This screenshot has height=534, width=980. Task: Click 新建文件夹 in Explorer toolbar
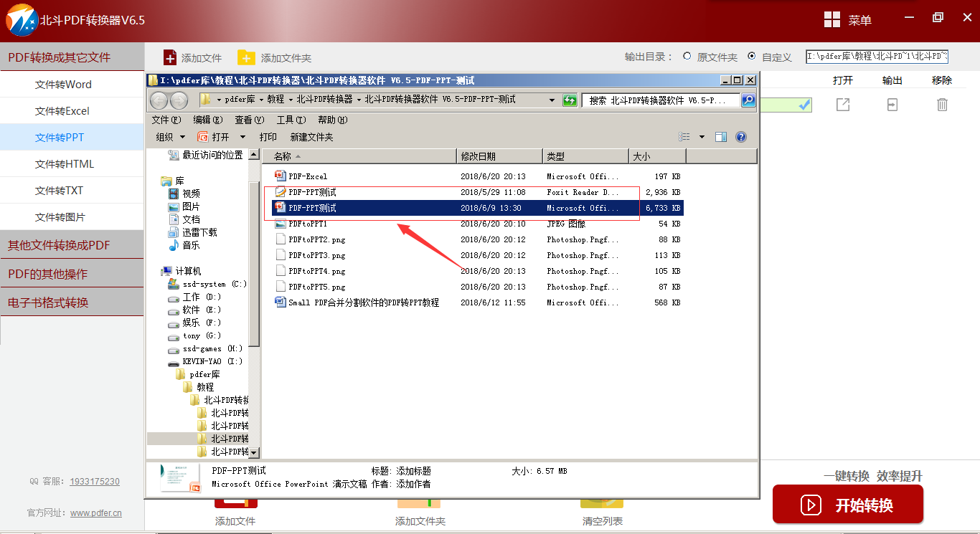tap(311, 137)
